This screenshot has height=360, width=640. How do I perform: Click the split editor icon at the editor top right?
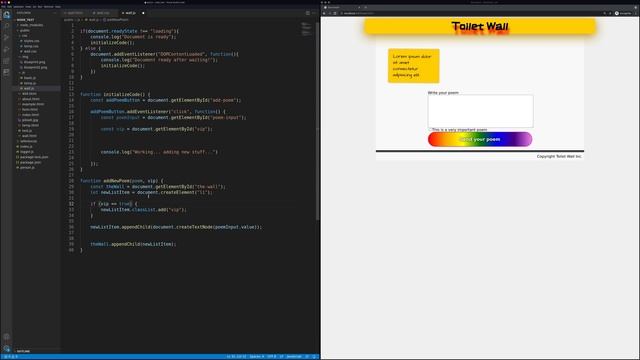click(308, 13)
